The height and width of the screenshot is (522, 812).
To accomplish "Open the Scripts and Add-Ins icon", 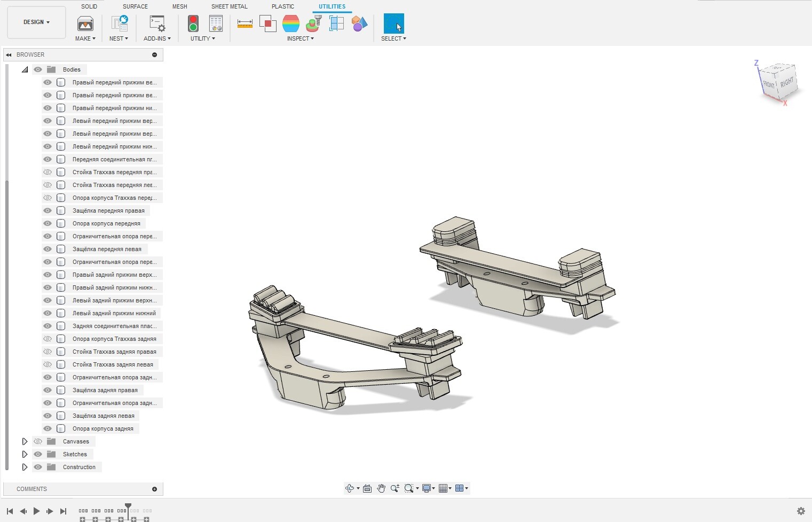I will 157,24.
